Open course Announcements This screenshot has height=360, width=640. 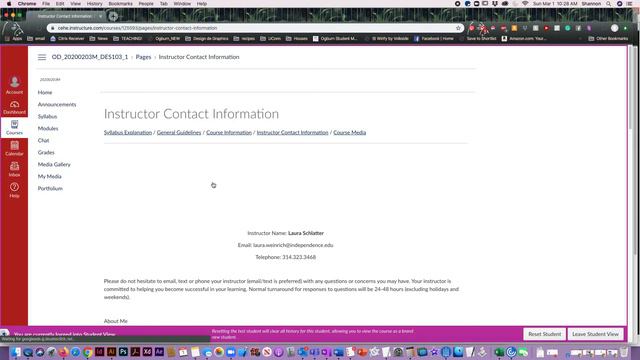click(57, 104)
